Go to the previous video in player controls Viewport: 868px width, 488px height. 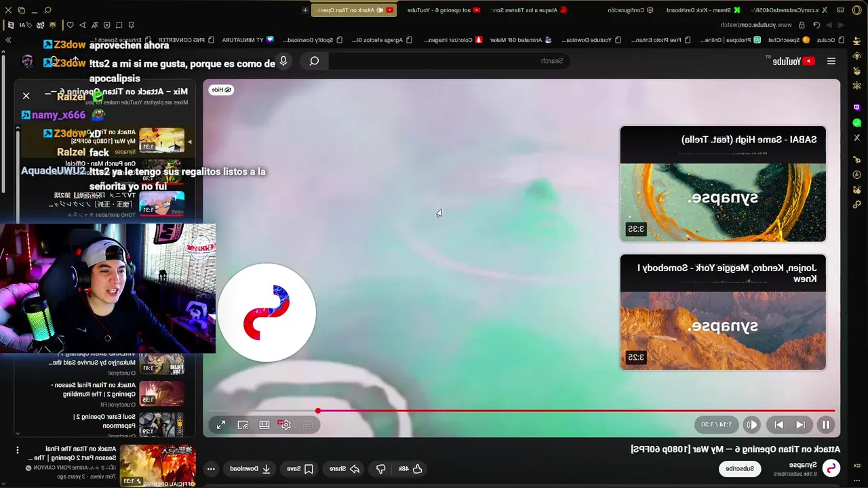tap(778, 425)
